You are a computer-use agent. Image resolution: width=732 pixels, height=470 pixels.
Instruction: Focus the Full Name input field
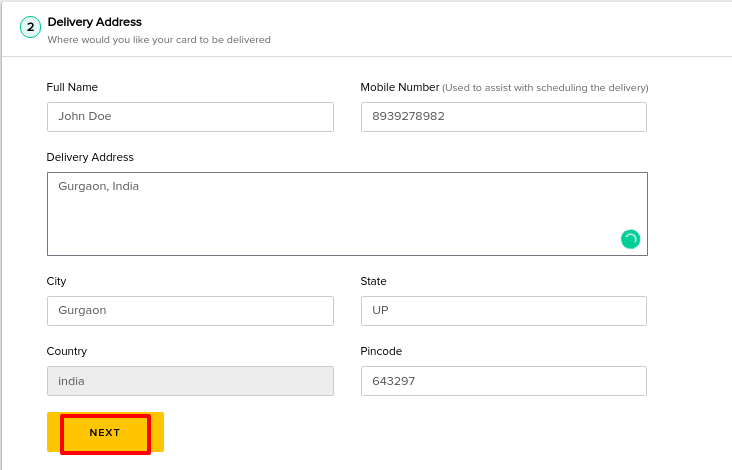[190, 117]
